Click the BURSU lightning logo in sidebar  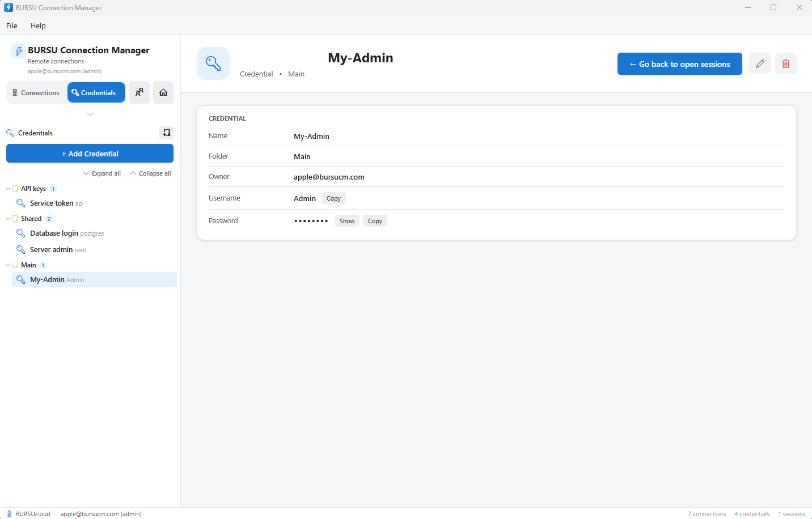19,51
